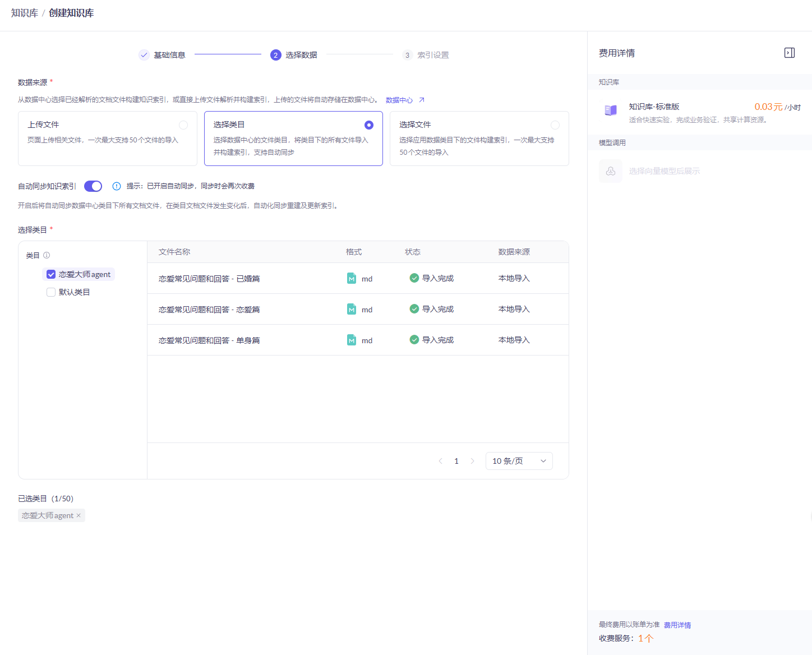Viewport: 812px width, 655px height.
Task: Remove the 恋爱大师agent selected tag
Action: [x=79, y=515]
